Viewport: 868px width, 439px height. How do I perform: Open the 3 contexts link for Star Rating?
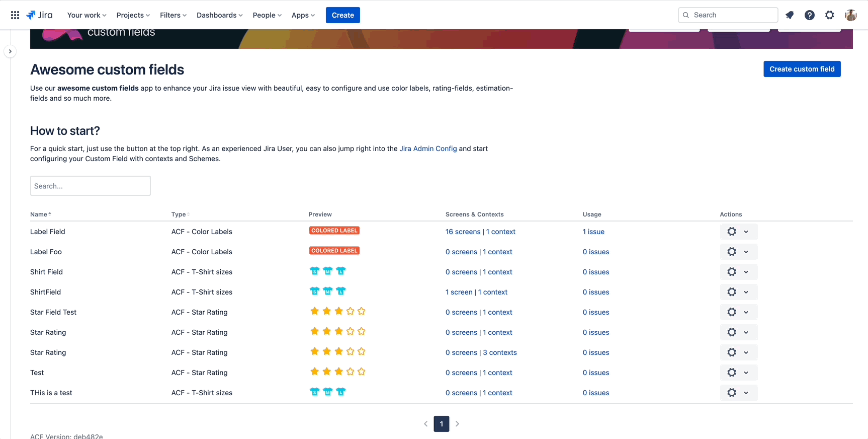[500, 352]
